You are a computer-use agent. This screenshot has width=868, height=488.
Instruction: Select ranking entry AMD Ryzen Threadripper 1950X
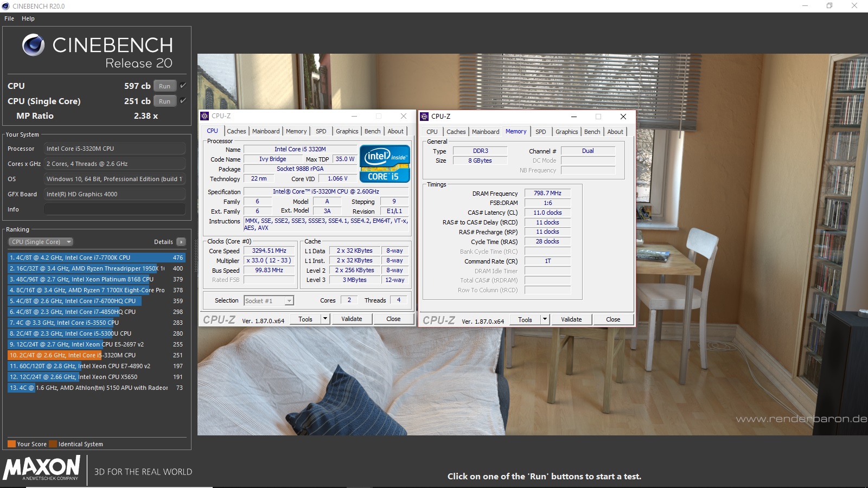pos(97,268)
